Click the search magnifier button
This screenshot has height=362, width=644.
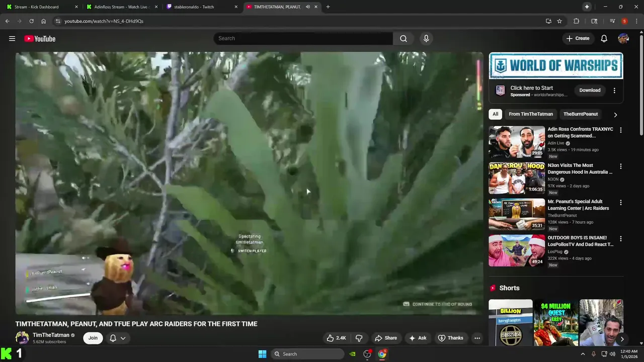404,39
